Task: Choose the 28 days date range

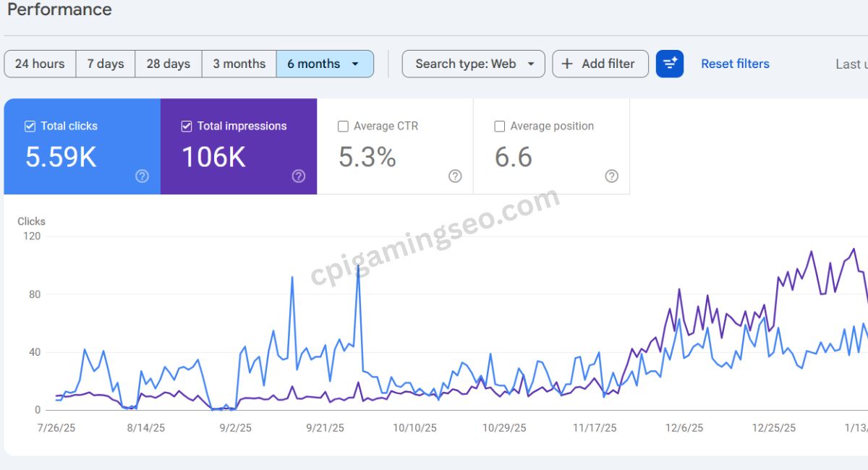Action: [168, 64]
